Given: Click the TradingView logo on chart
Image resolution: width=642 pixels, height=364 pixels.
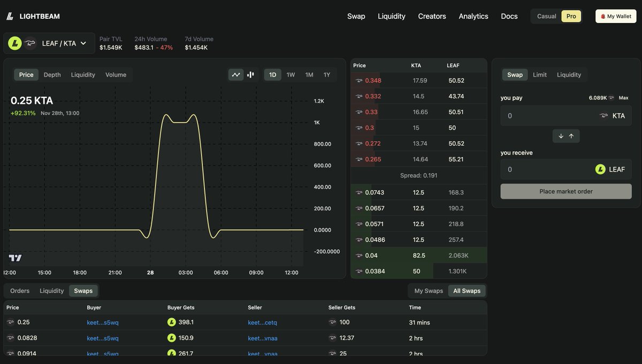Looking at the screenshot, I should [16, 258].
